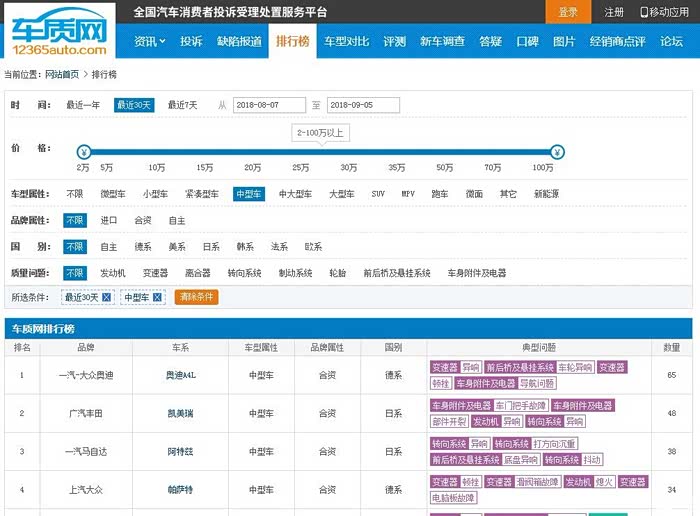This screenshot has width=700, height=516.
Task: Click the 清除条件 button
Action: pos(196,297)
